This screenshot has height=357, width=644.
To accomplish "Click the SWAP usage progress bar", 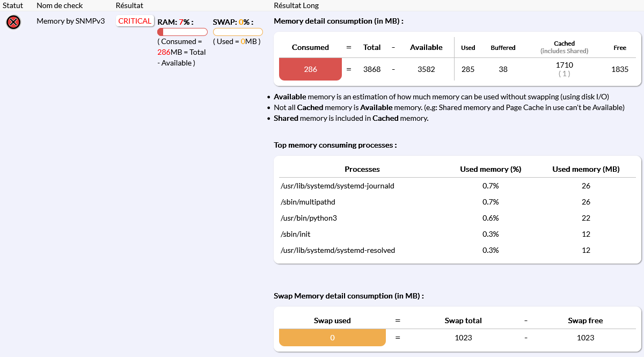I will click(x=238, y=32).
